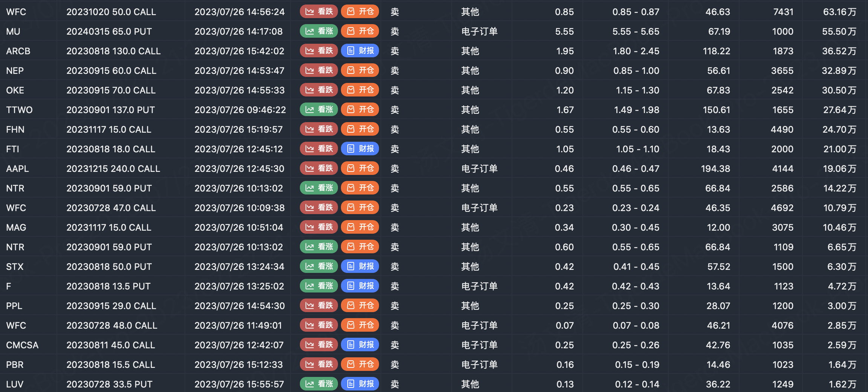
Task: Click the volume value 4490
Action: tap(782, 130)
